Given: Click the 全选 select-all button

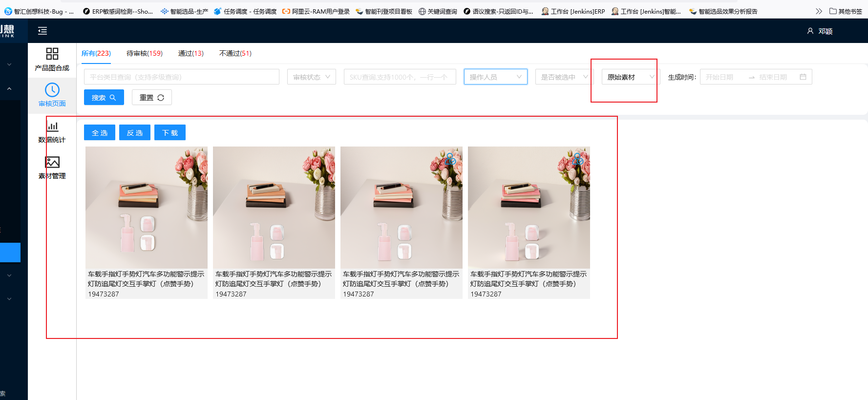Looking at the screenshot, I should [100, 132].
